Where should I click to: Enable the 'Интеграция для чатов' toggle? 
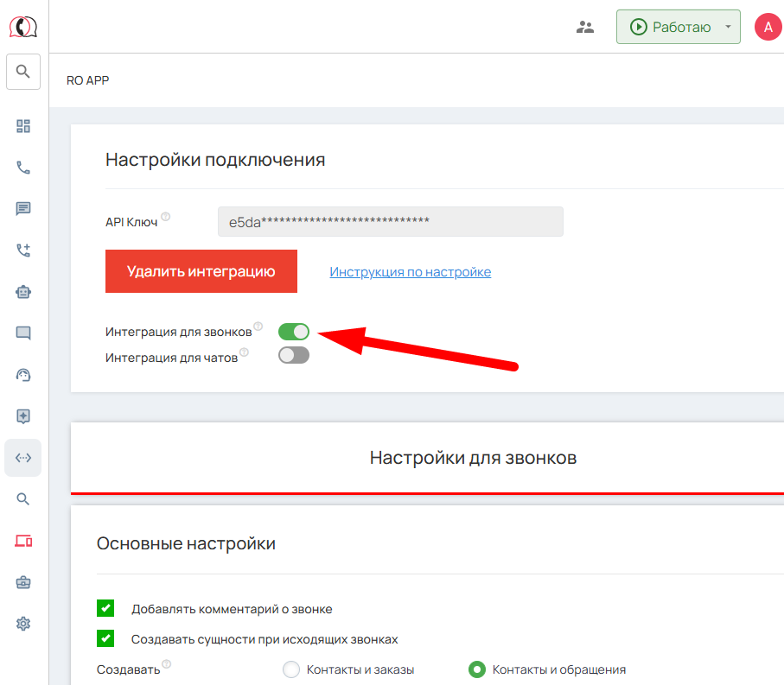pyautogui.click(x=294, y=355)
